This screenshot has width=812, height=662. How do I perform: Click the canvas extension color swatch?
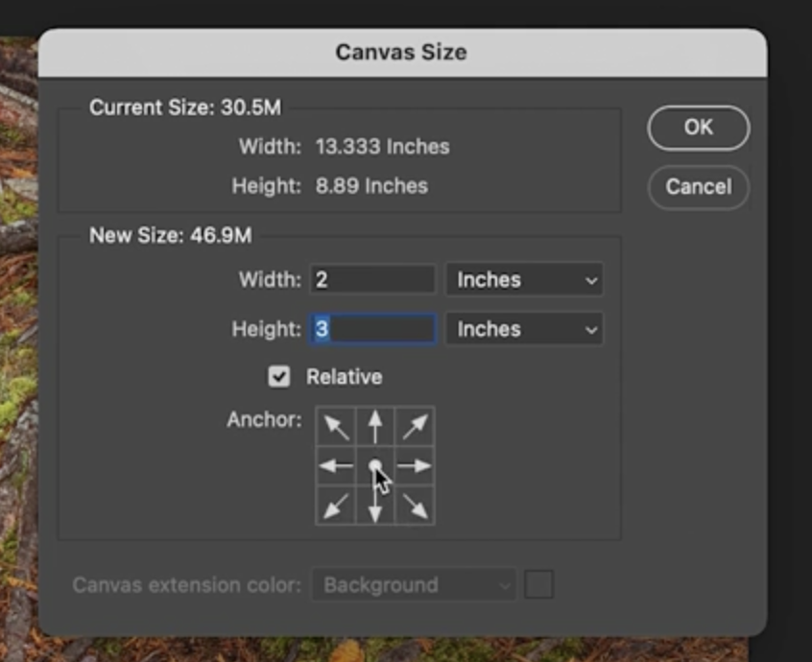tap(539, 584)
